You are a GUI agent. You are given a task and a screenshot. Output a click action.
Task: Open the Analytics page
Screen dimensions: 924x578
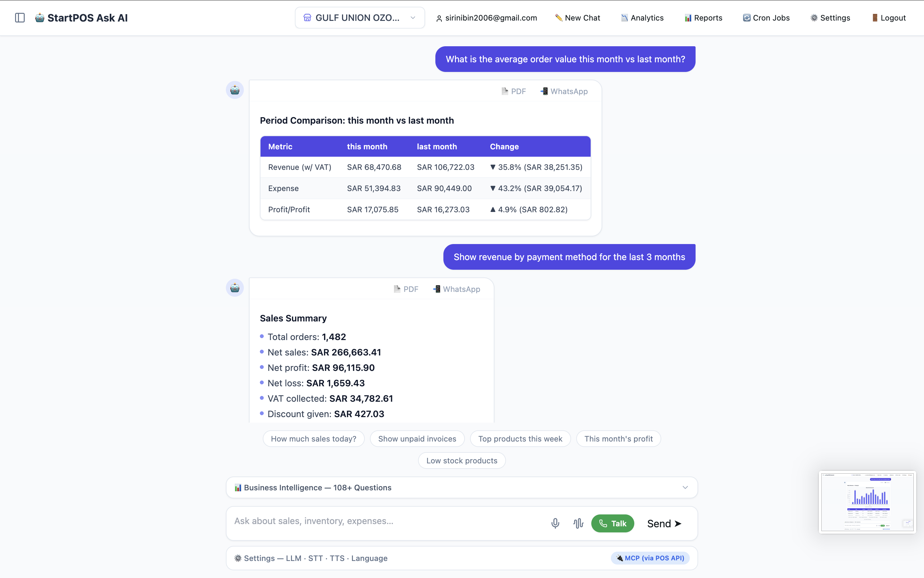click(642, 18)
